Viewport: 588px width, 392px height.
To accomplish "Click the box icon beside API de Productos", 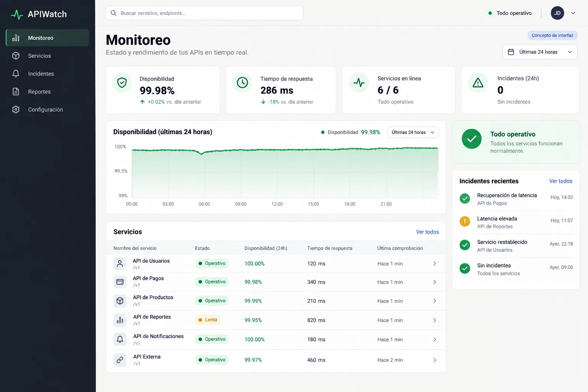I will tap(120, 301).
